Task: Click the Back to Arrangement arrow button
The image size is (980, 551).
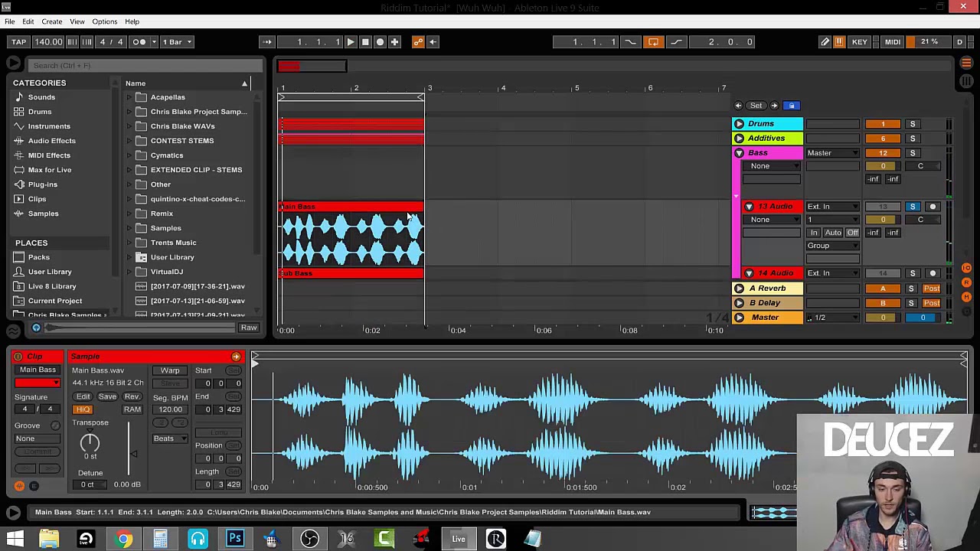Action: 433,42
